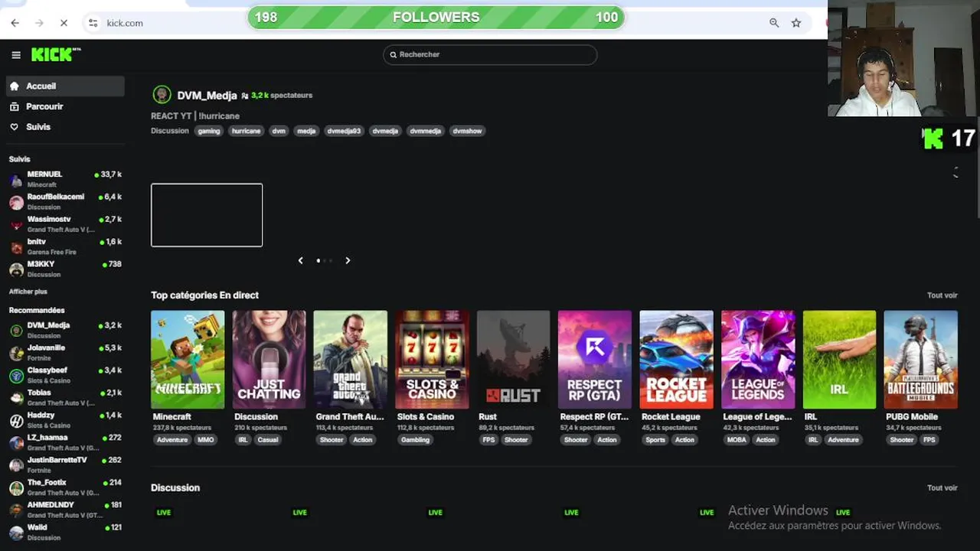
Task: Open bnltv followed channel
Action: point(65,246)
